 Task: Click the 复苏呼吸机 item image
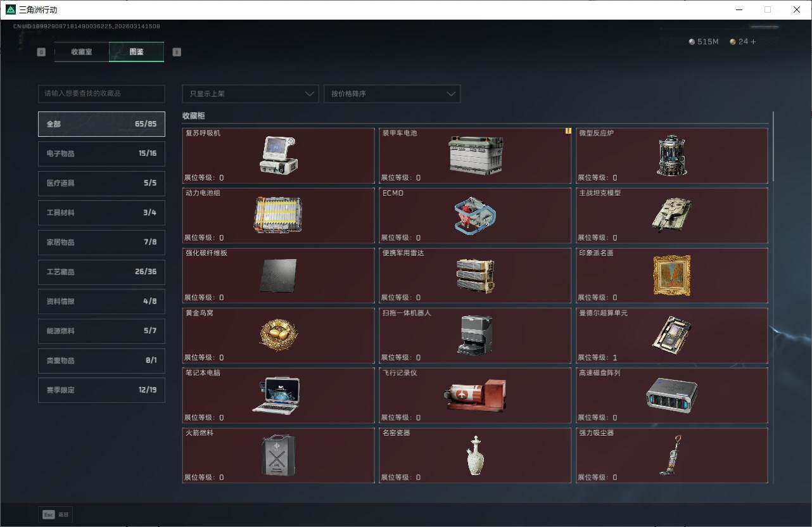(278, 155)
